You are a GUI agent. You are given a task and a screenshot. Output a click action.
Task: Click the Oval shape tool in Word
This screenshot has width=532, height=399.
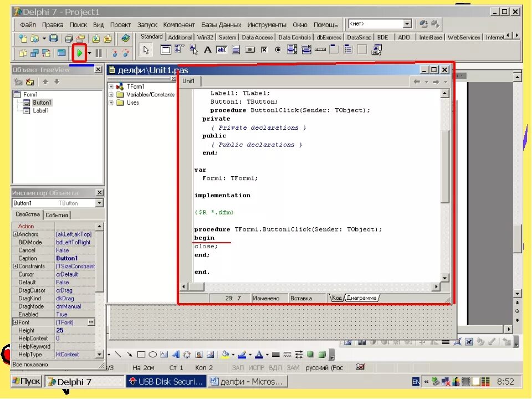(x=153, y=355)
